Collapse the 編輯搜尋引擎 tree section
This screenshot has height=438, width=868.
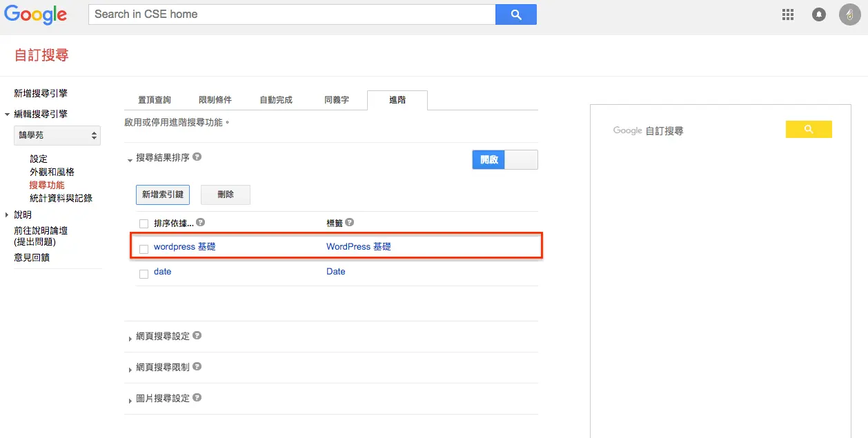7,115
